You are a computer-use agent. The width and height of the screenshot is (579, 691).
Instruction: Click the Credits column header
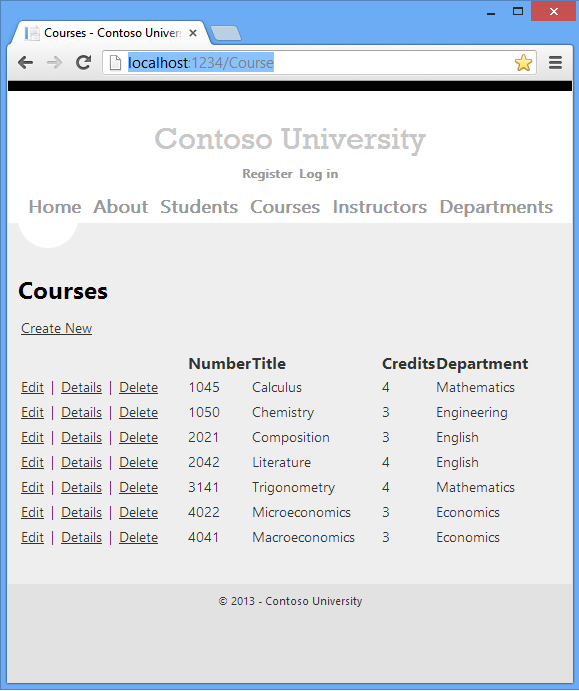(408, 364)
